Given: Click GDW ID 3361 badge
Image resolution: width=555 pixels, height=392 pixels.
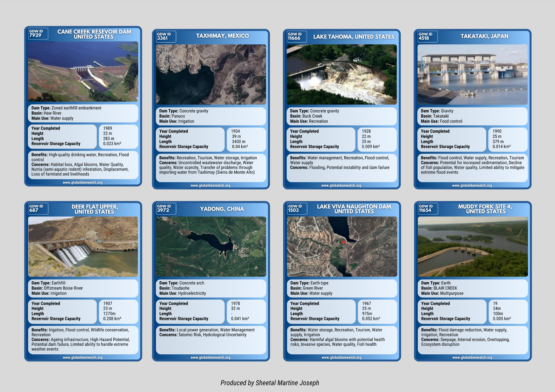Looking at the screenshot, I should [x=166, y=37].
